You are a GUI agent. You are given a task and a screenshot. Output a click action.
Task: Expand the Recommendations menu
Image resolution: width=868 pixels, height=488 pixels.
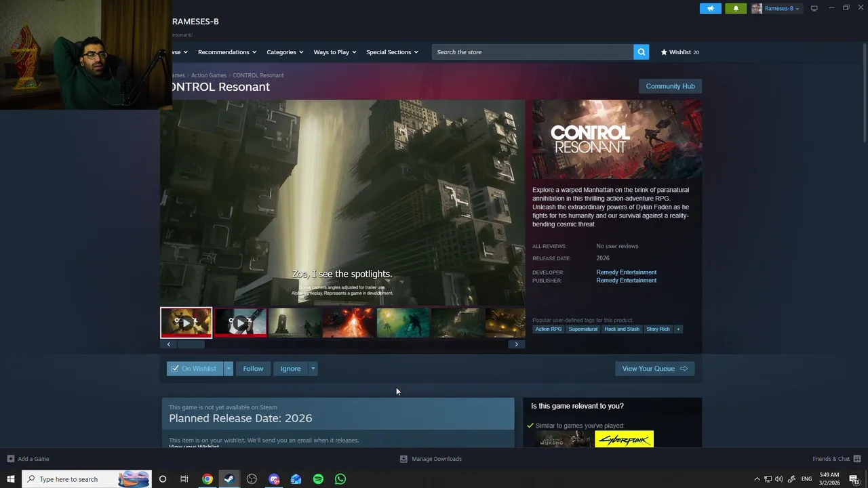pos(227,52)
